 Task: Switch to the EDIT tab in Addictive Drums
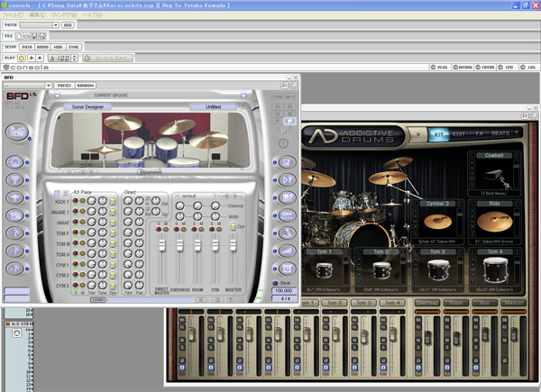point(459,134)
